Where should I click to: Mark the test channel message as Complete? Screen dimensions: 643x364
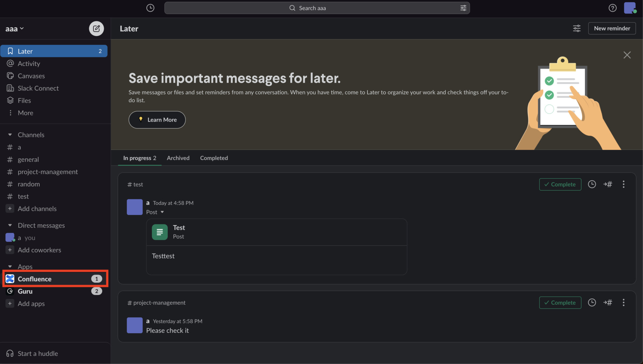click(x=560, y=184)
